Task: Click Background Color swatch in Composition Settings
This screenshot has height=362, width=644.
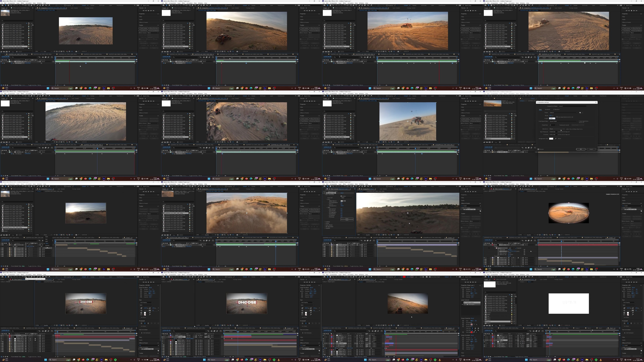Action: coord(551,139)
